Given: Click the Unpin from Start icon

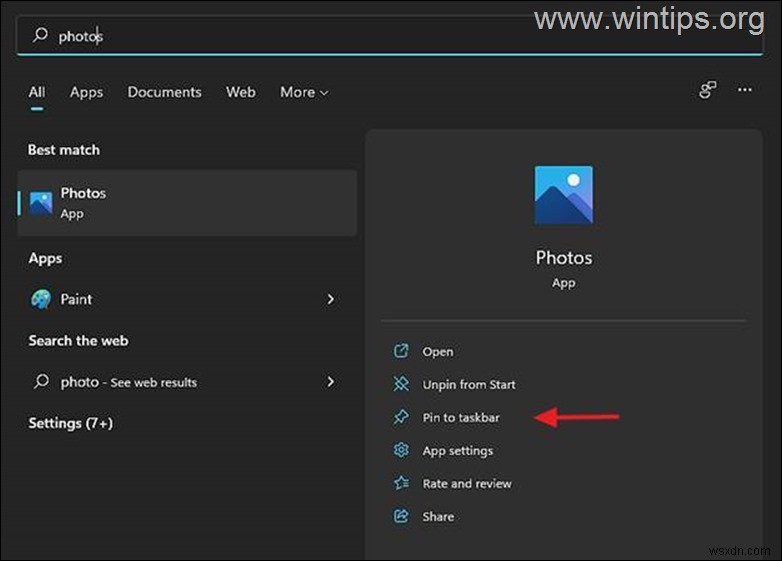Looking at the screenshot, I should tap(401, 384).
